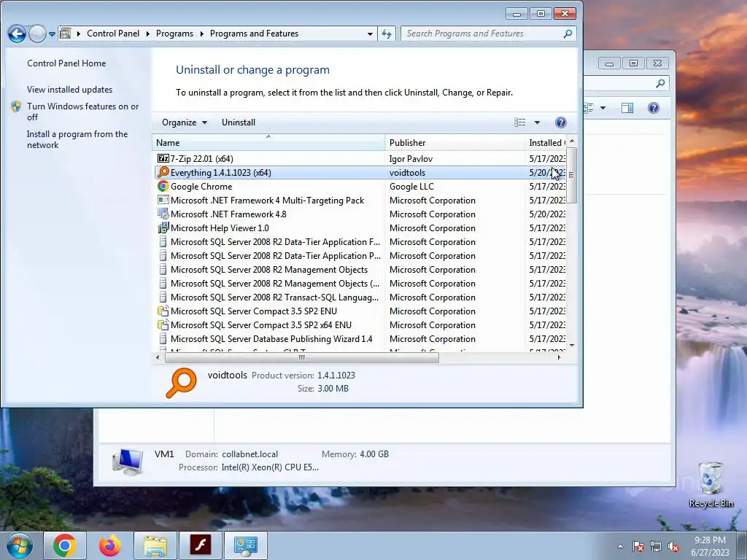Select Programs in the breadcrumb path
Screen dimensions: 747x560
[174, 34]
